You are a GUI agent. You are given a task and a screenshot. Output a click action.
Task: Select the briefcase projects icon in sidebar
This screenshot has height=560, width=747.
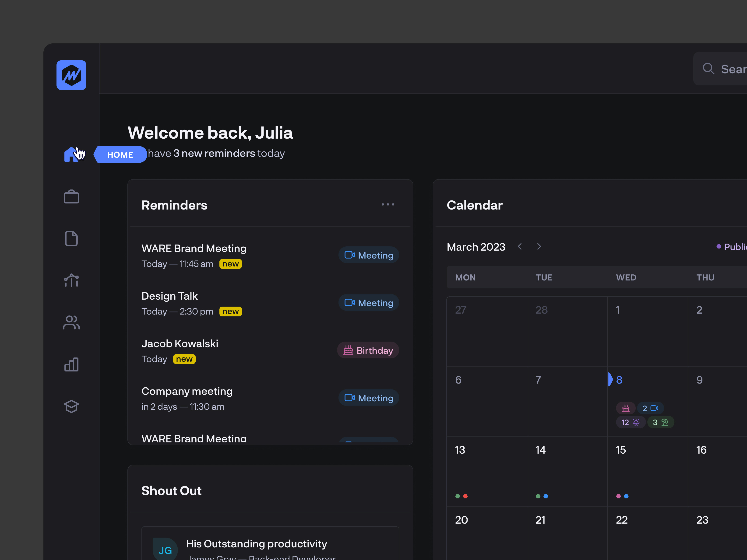pos(71,196)
